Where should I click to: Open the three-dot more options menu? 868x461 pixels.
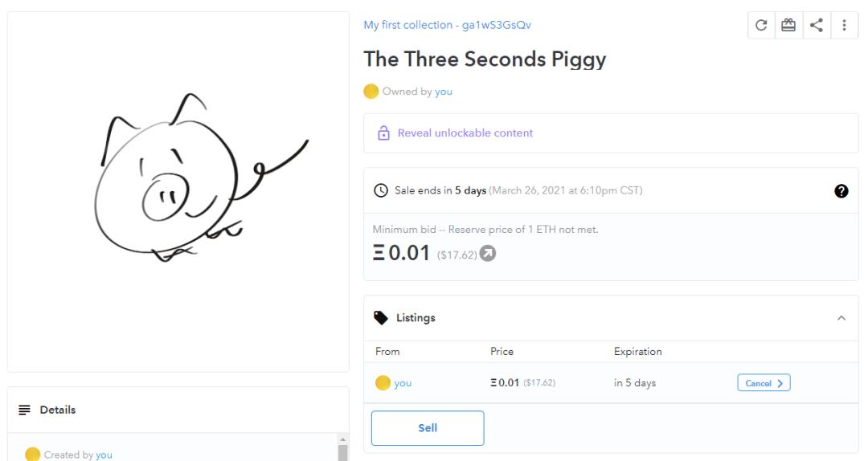[844, 26]
